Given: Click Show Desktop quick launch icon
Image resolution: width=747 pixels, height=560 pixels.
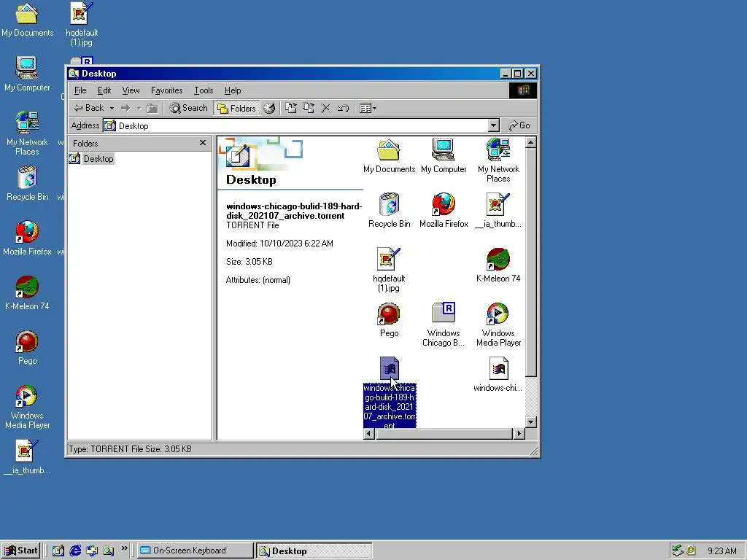Looking at the screenshot, I should click(58, 551).
